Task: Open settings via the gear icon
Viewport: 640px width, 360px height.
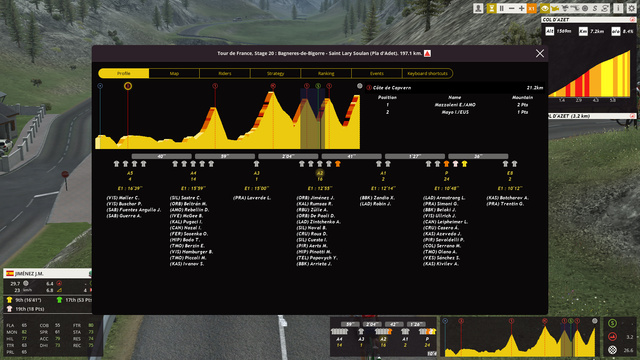Action: 631,8
